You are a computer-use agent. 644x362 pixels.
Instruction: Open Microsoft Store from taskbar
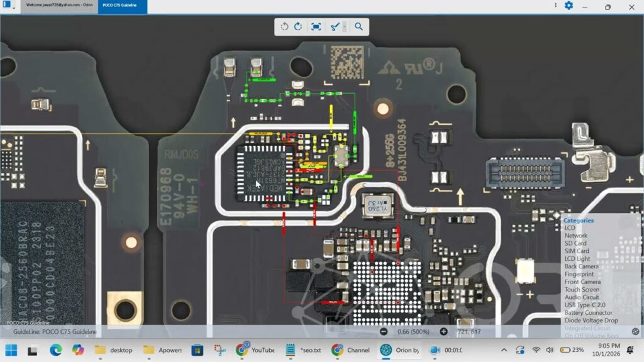[197, 350]
